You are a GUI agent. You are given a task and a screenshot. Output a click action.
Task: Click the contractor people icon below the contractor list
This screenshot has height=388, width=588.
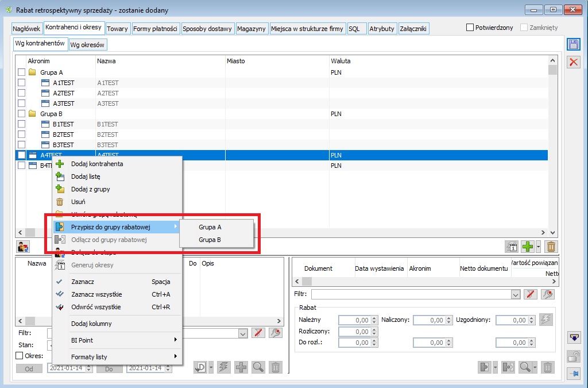click(x=23, y=247)
